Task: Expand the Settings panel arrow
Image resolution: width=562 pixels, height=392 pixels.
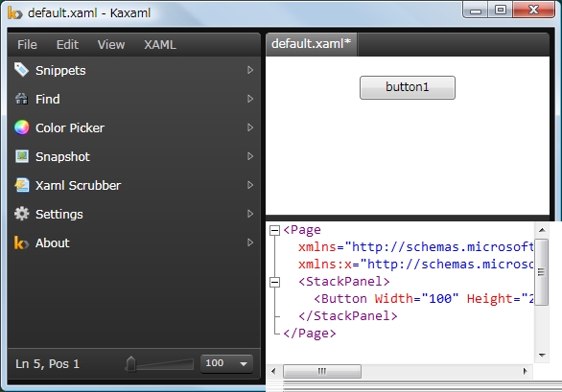Action: point(250,214)
